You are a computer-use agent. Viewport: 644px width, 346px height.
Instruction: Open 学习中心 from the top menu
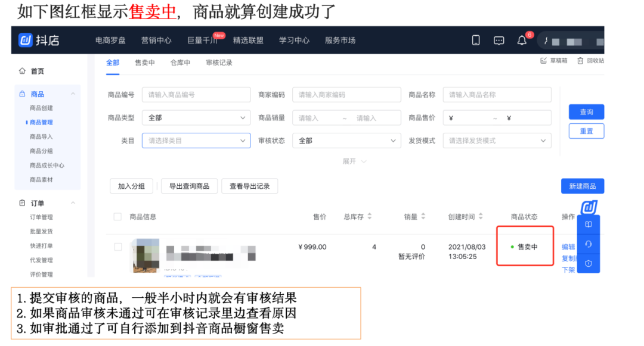tap(293, 40)
